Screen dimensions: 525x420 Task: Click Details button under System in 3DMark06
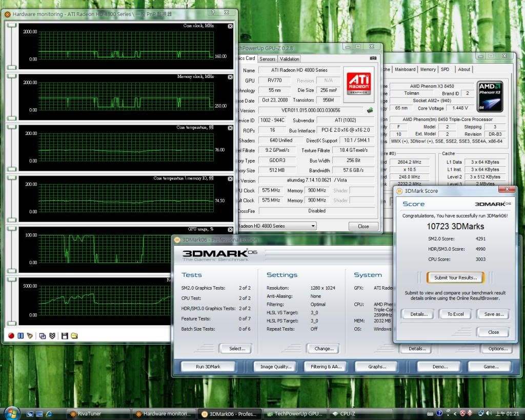click(417, 349)
